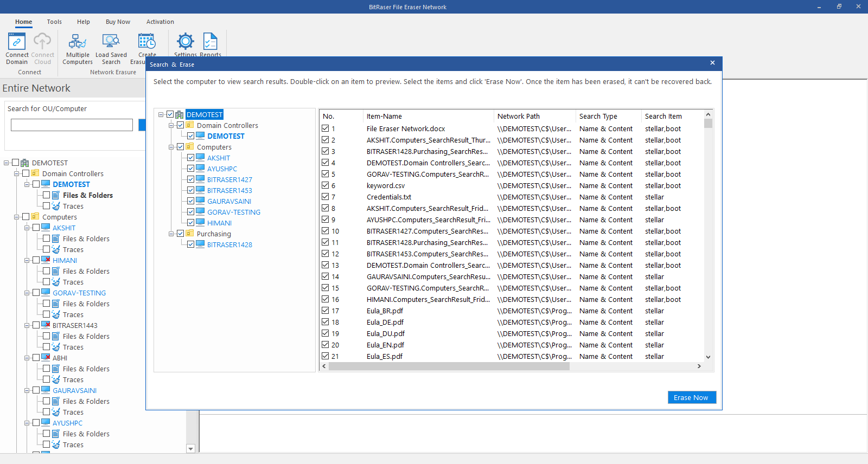Click HIMANI disconnected computer icon in the Entire Network tree

click(46, 260)
